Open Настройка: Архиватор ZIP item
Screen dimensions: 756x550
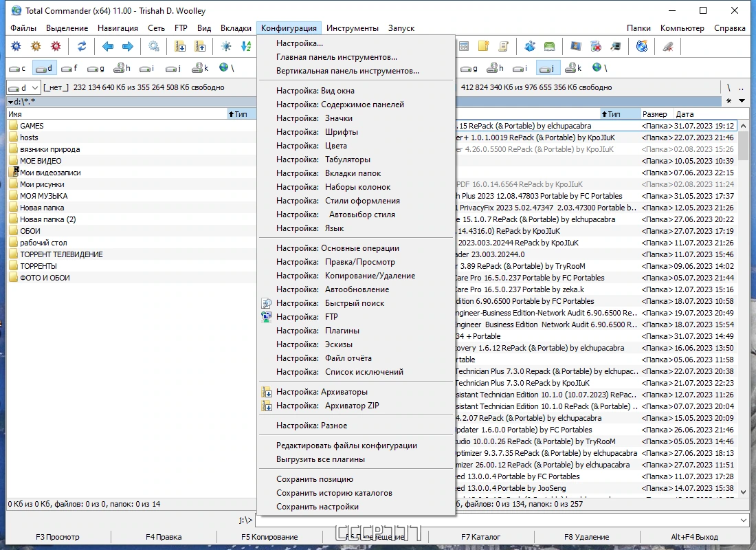(356, 406)
